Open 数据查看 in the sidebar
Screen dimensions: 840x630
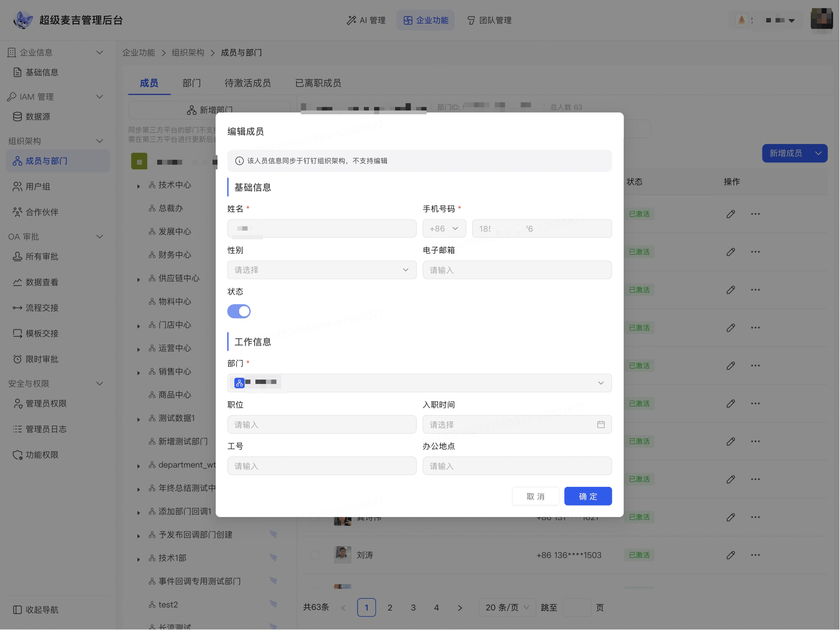pos(58,282)
